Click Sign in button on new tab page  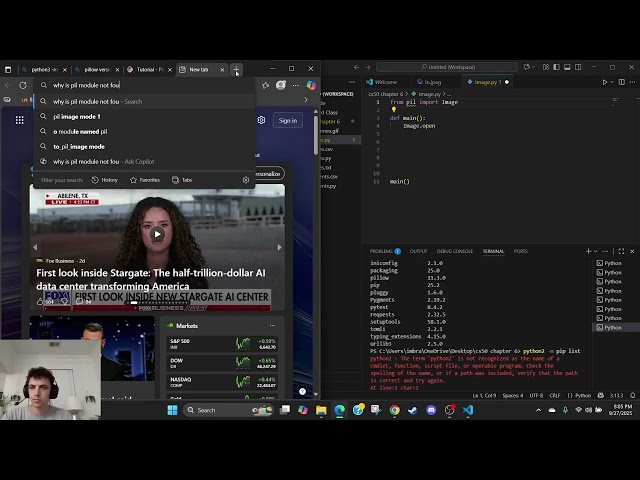point(288,120)
